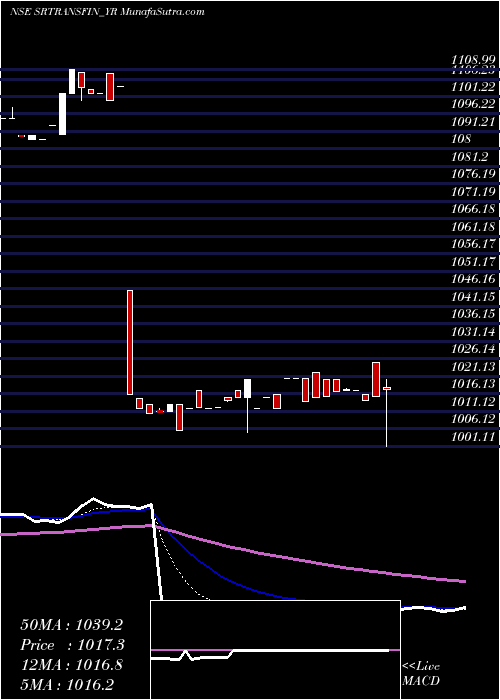Click the 1071.19 price axis label
500x700 pixels.
pos(472,192)
